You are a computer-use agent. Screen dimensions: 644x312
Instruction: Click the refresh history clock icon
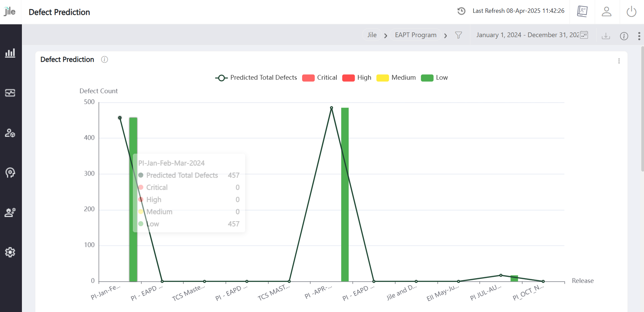[x=461, y=11]
